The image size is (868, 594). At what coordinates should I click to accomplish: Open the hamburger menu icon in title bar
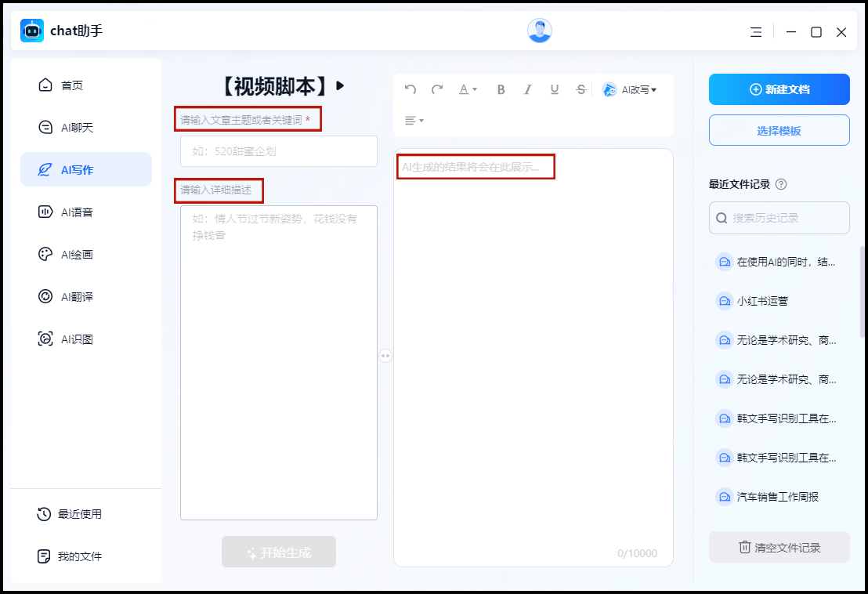pos(755,32)
